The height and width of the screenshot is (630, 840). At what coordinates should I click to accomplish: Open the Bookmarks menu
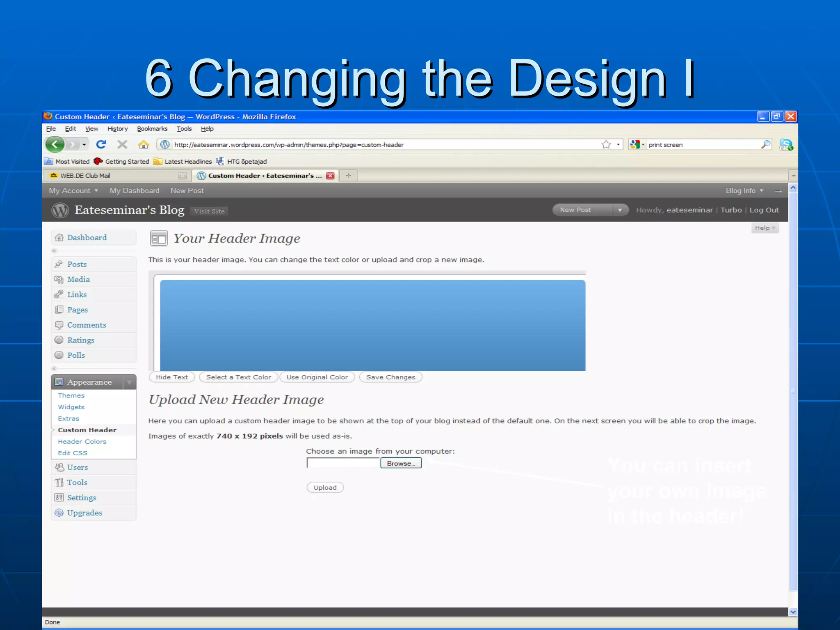(152, 129)
